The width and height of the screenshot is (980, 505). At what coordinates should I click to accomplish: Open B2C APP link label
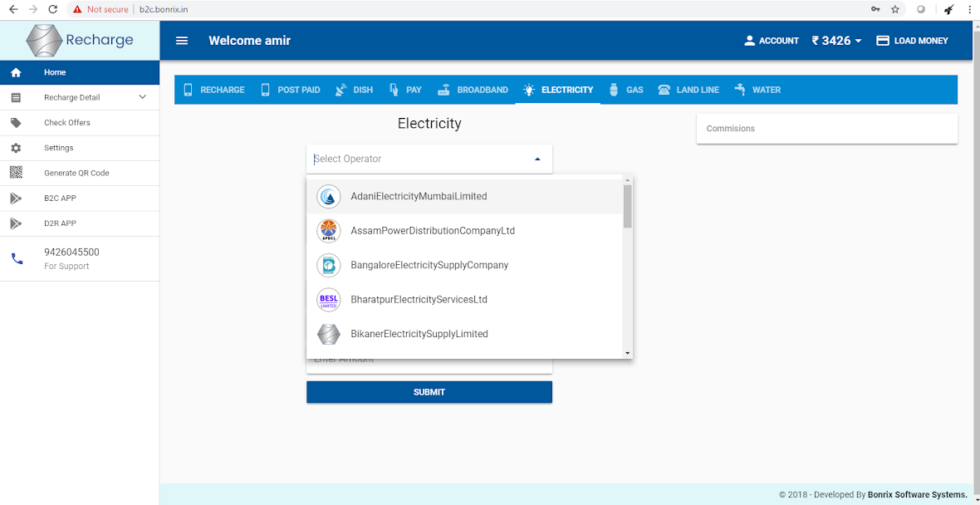click(60, 199)
